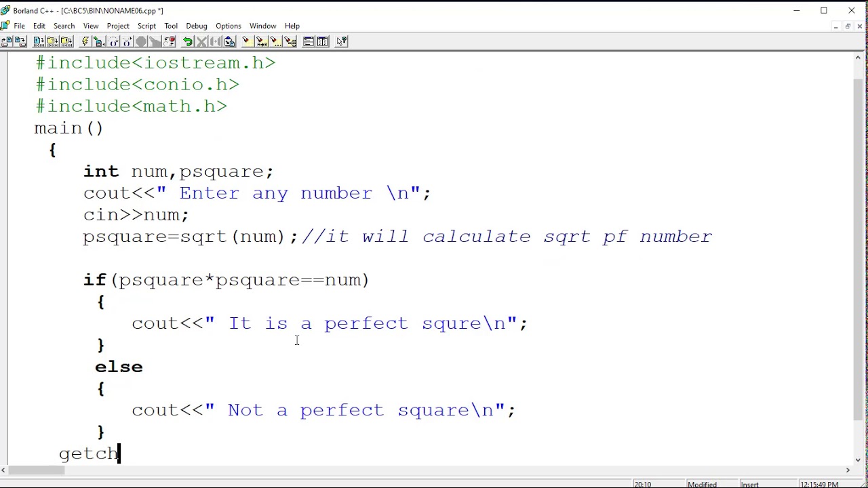The image size is (868, 488).
Task: Click the horizontal scrollbar thumb
Action: [x=37, y=470]
